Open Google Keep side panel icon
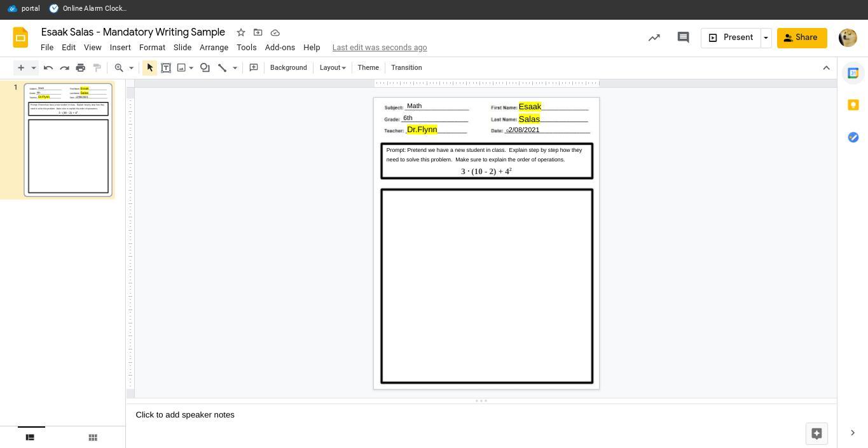868x448 pixels. coord(853,105)
